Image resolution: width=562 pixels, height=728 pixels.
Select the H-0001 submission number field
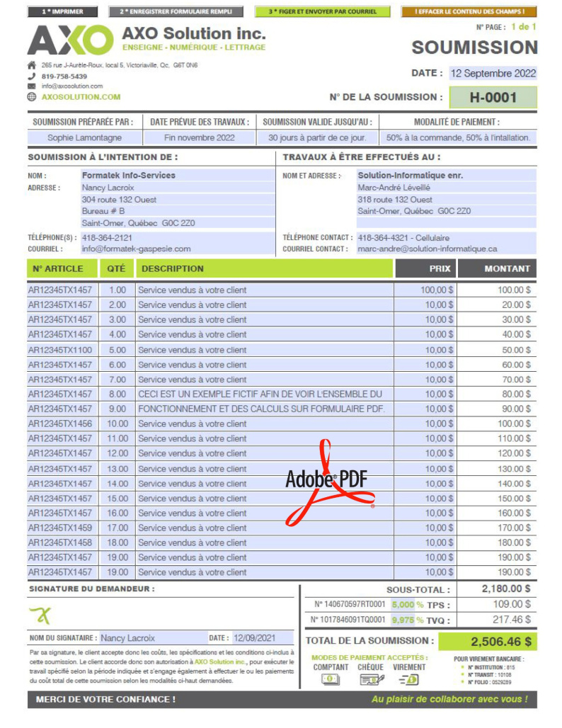(x=493, y=98)
